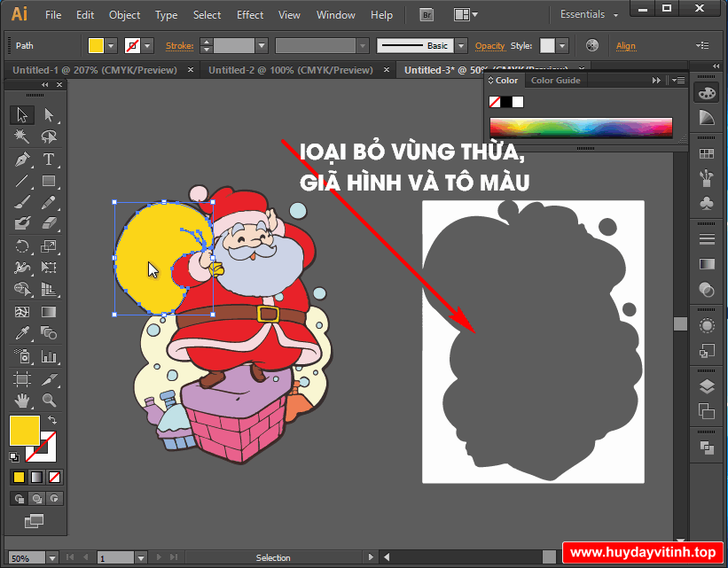Select the Rectangle tool
Viewport: 728px width, 568px height.
[x=49, y=181]
